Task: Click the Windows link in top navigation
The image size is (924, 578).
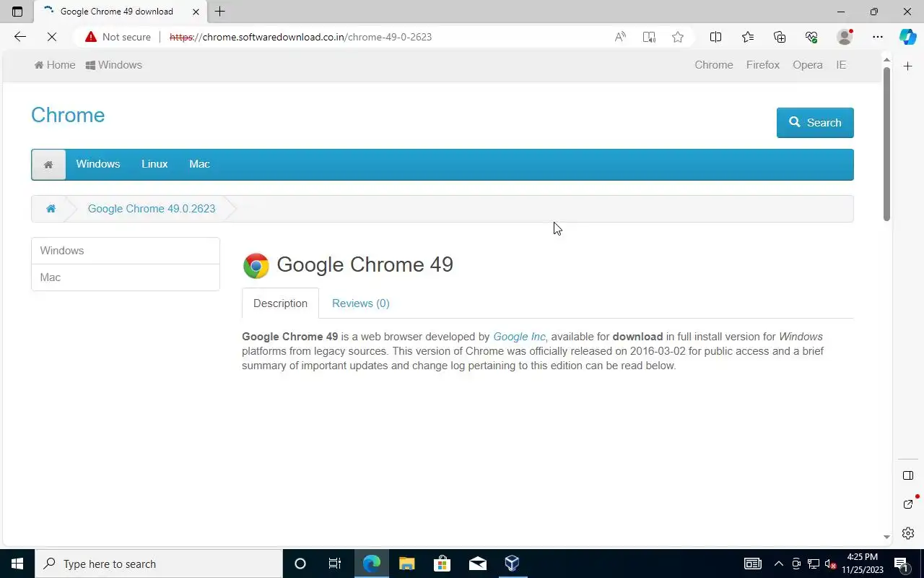Action: pyautogui.click(x=113, y=65)
